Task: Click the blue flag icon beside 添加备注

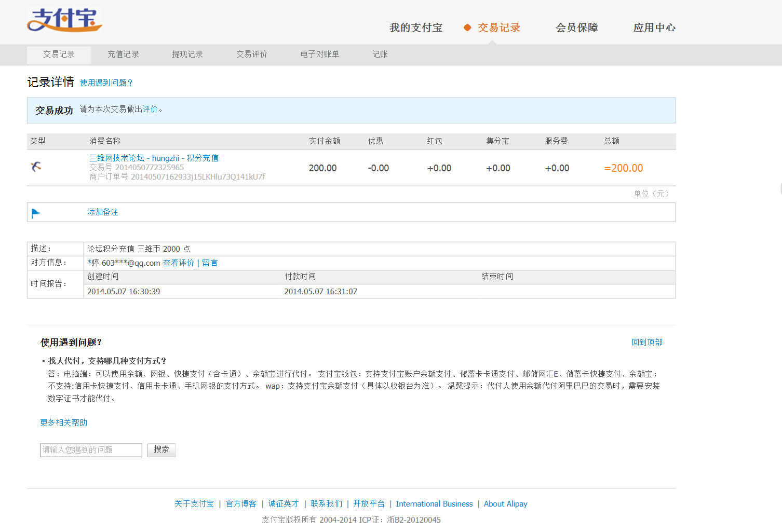Action: pos(36,213)
